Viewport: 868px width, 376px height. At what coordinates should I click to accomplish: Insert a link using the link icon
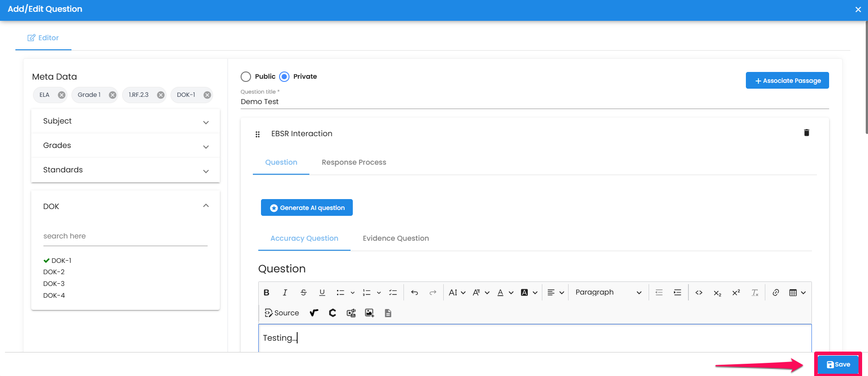[775, 293]
